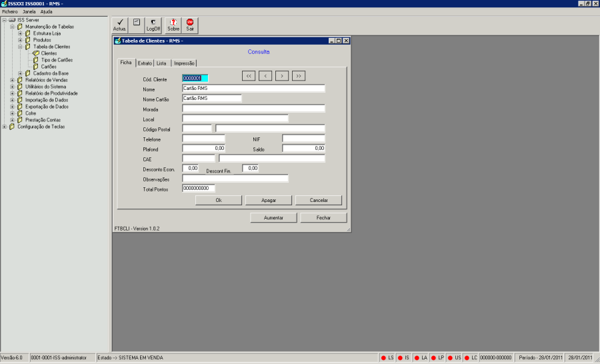
Task: Switch to the Extrato tab
Action: (145, 63)
